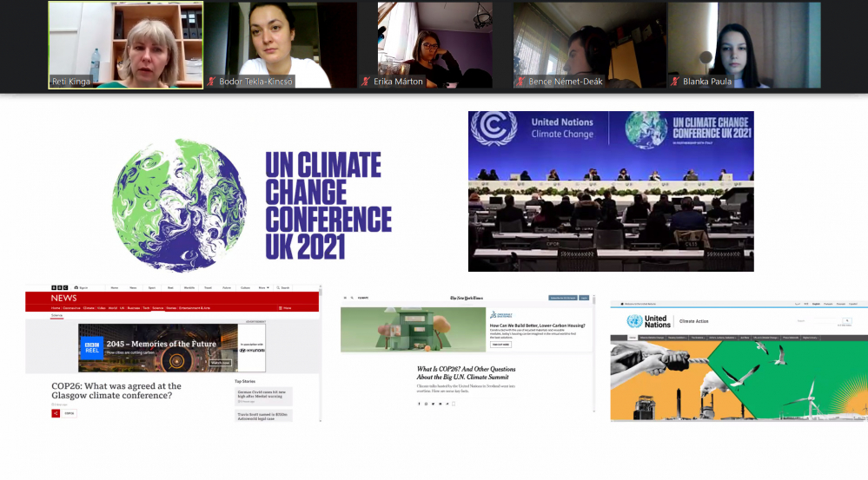Click the green house illustration on NYT page
Screen dimensions: 868x480
click(413, 330)
